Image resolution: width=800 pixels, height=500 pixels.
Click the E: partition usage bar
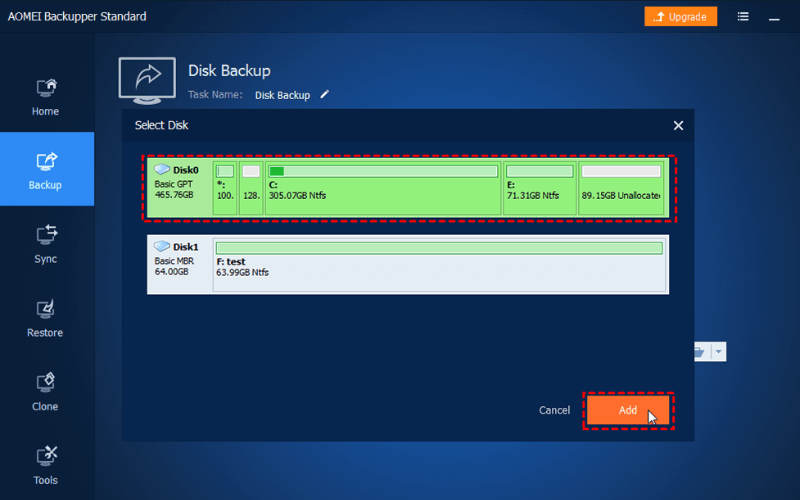[x=540, y=171]
